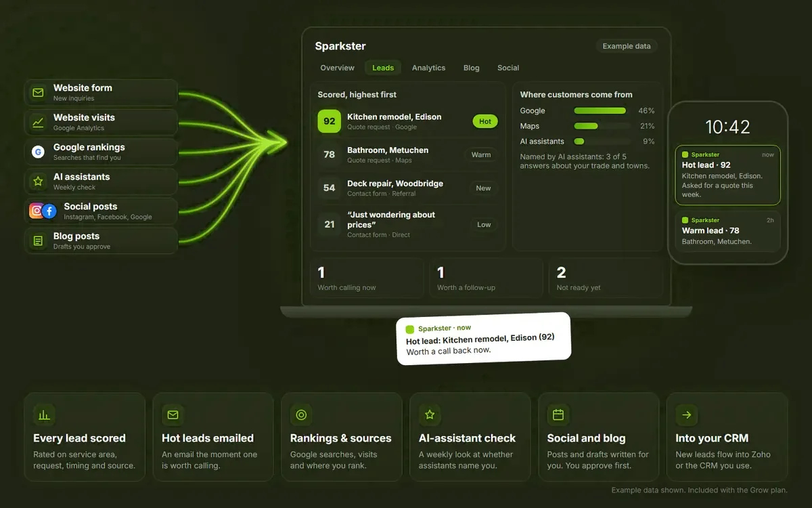Click the chart line icon beside Website visits
Screen dimensions: 812x508
(x=38, y=122)
